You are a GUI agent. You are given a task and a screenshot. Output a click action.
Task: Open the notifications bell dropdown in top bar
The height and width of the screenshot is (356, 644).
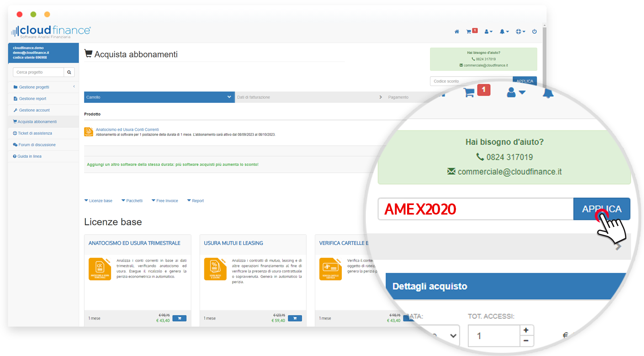coord(504,32)
